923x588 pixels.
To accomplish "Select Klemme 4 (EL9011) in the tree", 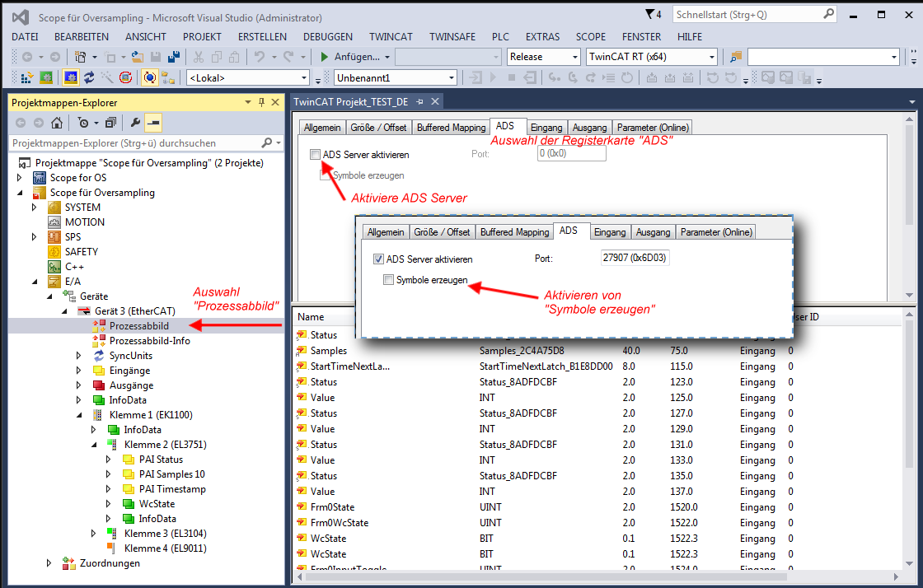I will click(165, 548).
